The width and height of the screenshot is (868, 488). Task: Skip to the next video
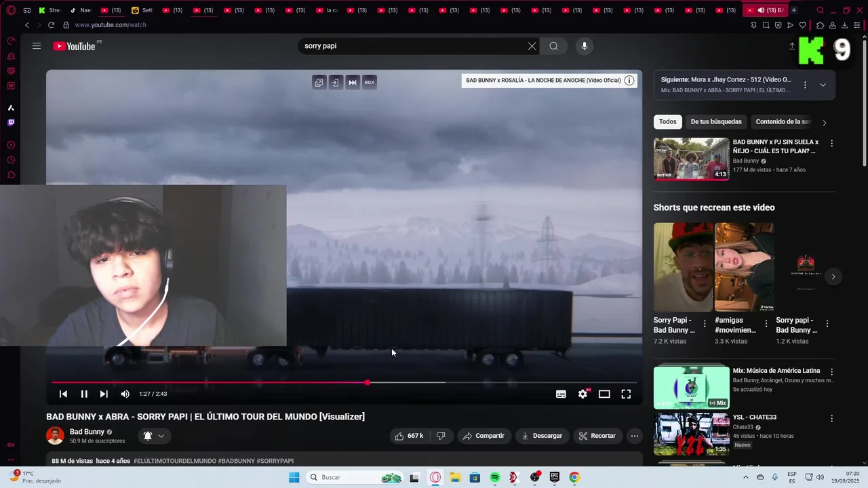click(104, 394)
